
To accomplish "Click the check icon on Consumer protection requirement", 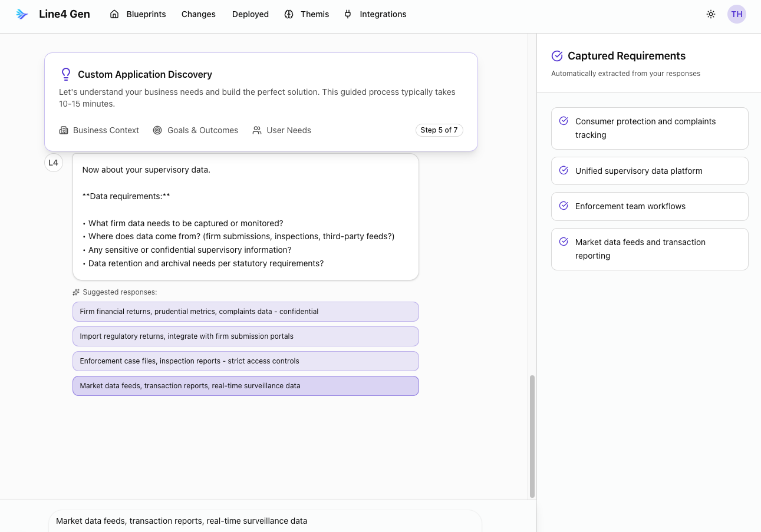I will (564, 121).
